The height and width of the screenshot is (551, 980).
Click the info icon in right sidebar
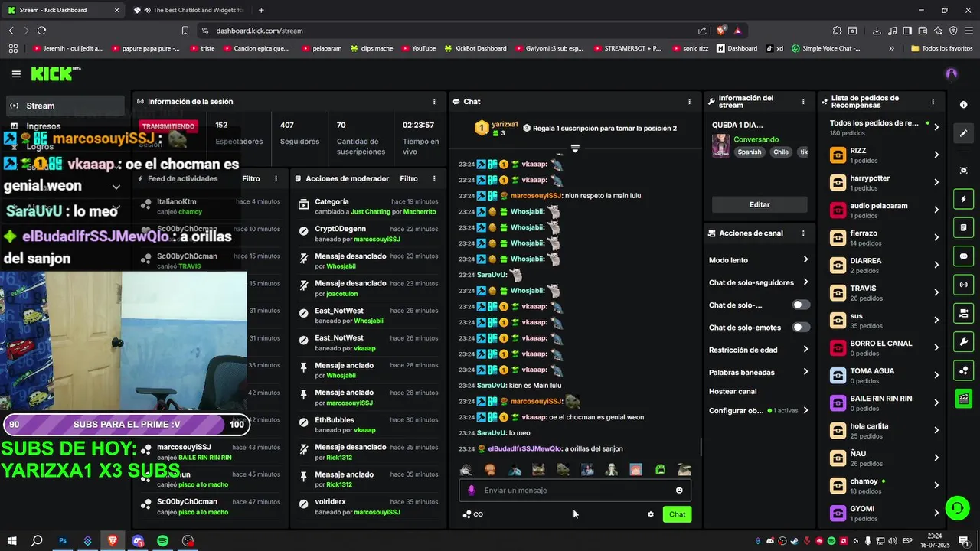pos(963,104)
